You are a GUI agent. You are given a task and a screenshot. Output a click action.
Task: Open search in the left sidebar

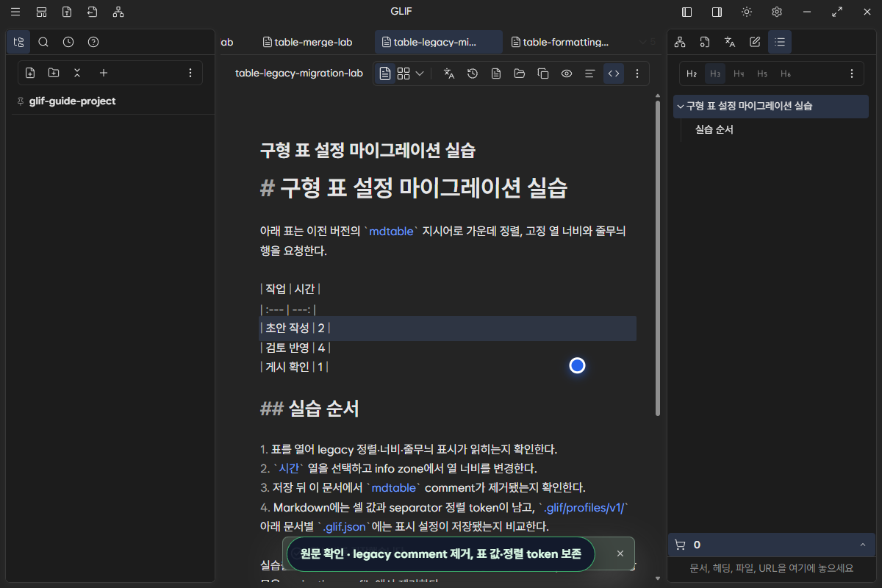click(x=43, y=42)
